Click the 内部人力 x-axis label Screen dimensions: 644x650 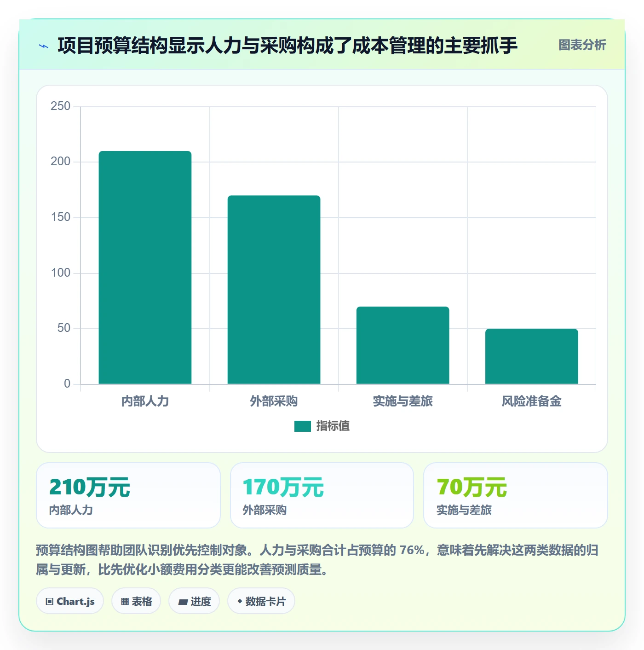145,401
